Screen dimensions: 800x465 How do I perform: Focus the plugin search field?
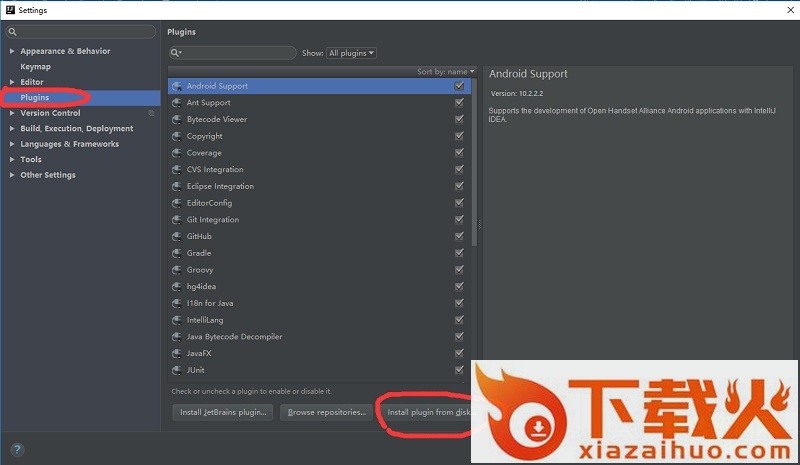(232, 53)
